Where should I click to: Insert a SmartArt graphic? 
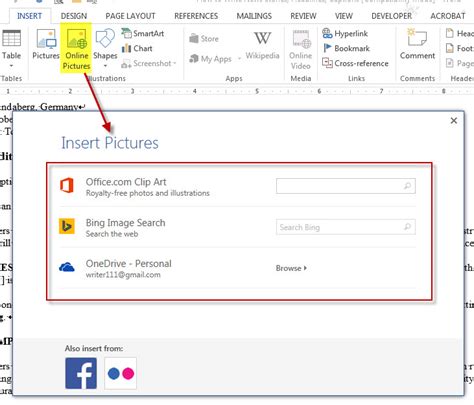[x=143, y=33]
